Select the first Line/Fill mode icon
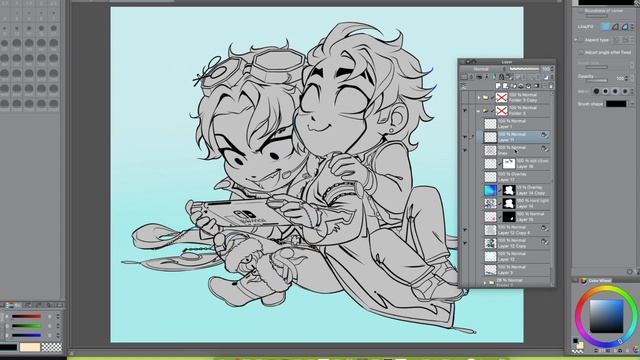 pos(604,27)
